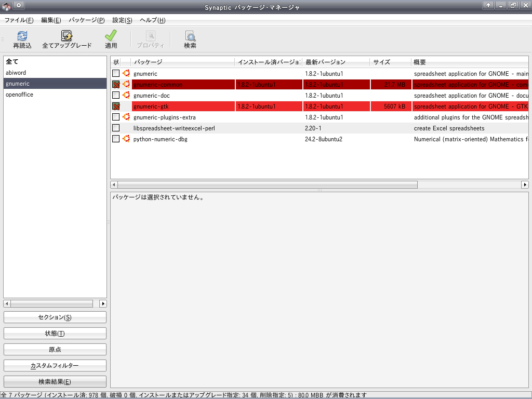Open the Help (ヘルプ) menu
The image size is (532, 399).
click(x=153, y=20)
